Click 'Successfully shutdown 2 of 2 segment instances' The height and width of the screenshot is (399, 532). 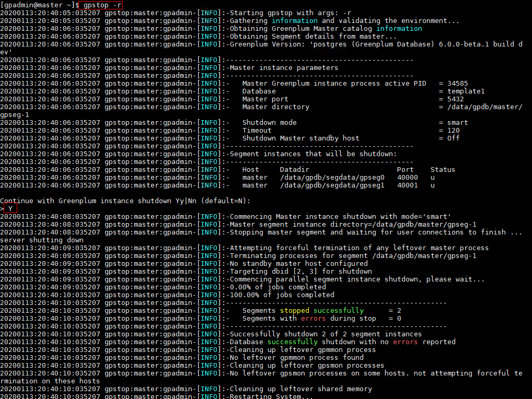coord(326,334)
